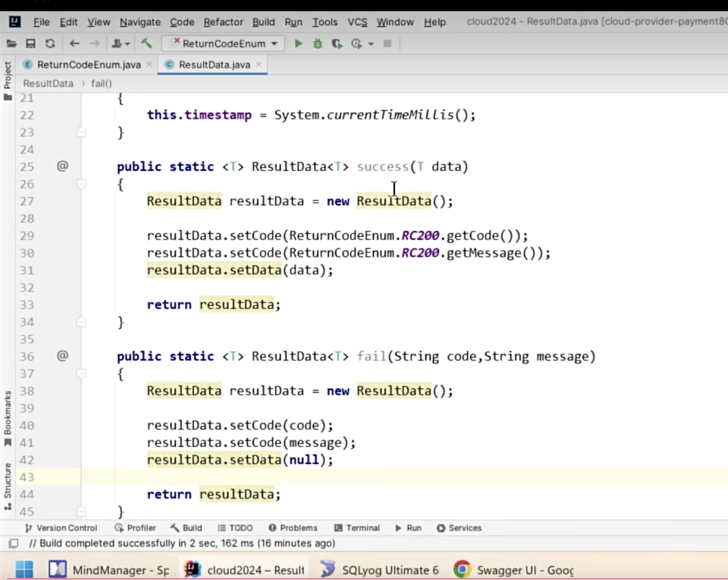Open the user profile toolbar dropdown
Screen dimensions: 728x580
click(x=121, y=44)
